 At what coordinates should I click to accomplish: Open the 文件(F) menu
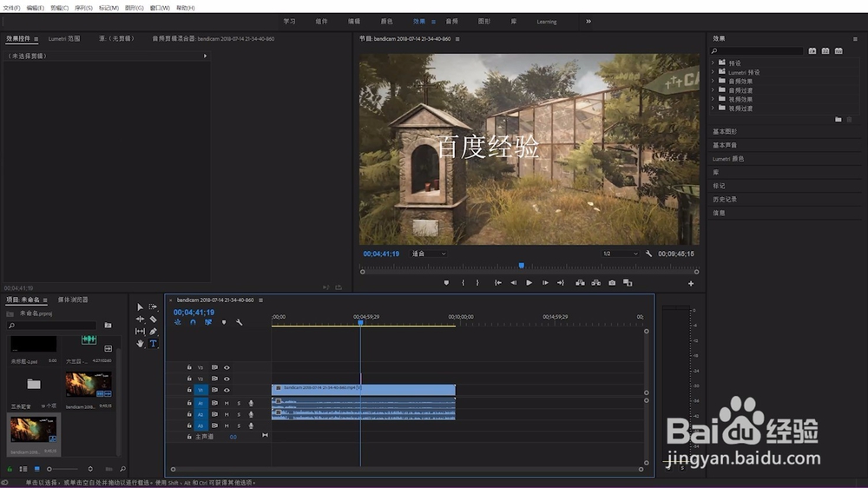[11, 8]
